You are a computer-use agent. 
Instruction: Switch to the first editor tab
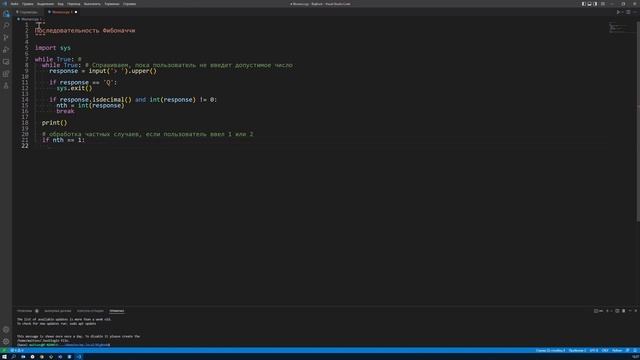[28, 12]
